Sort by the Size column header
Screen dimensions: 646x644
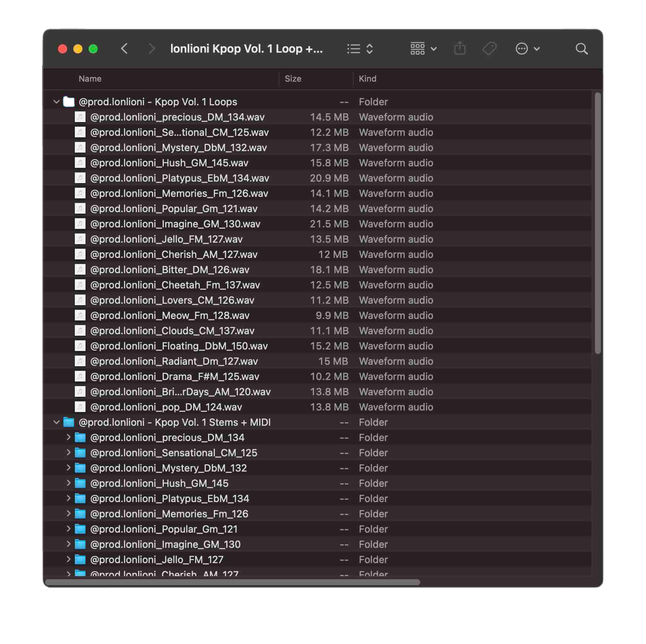293,79
